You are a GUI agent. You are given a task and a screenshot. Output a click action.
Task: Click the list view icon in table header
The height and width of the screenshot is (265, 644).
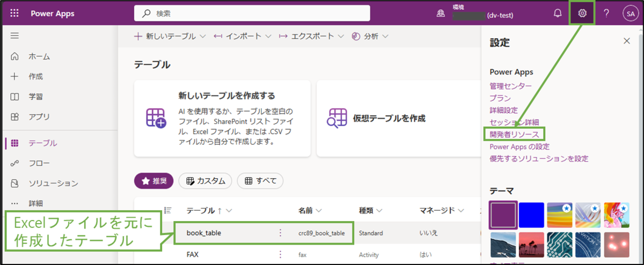167,210
